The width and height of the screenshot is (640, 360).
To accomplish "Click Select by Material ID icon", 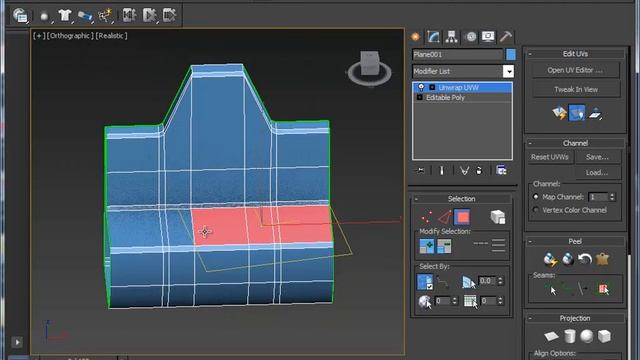I will 425,302.
